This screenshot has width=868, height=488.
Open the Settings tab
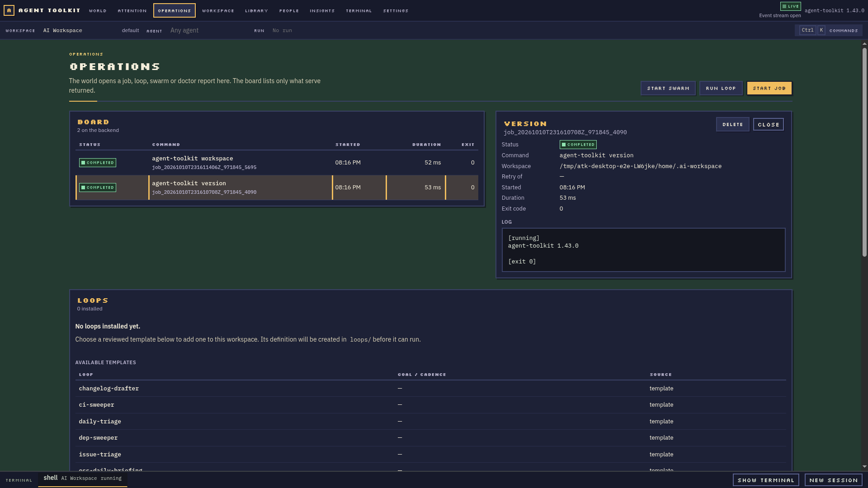396,10
